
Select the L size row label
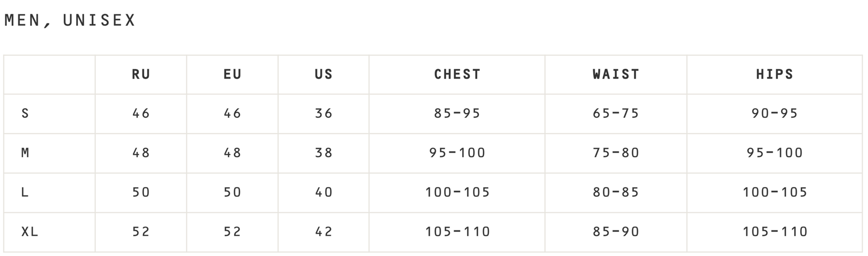pos(25,192)
